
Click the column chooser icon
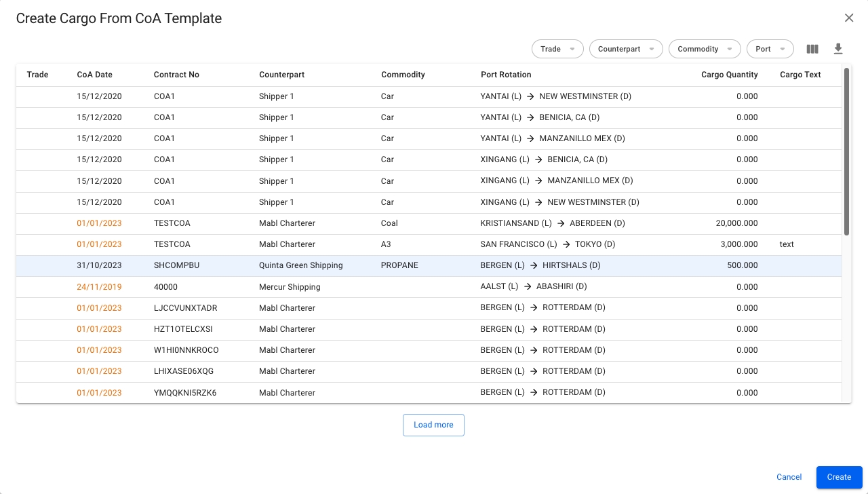[812, 49]
